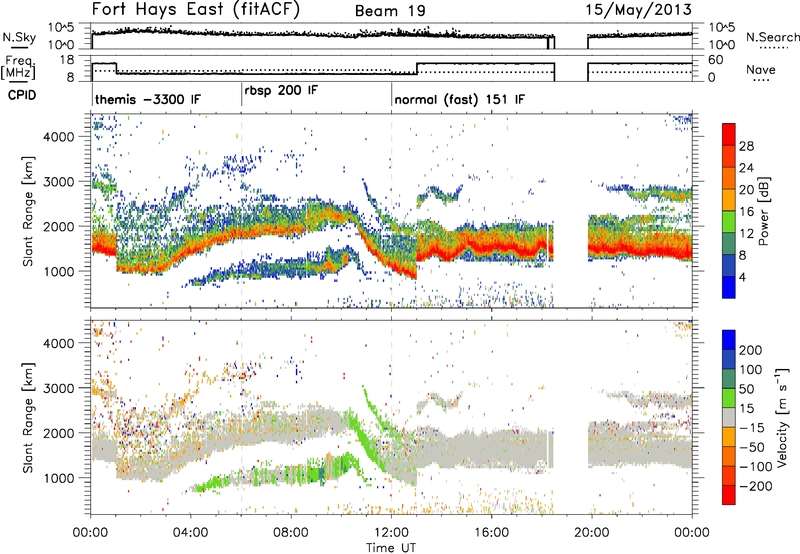Click the 'themis -3300 IF' CPID marker

[148, 99]
